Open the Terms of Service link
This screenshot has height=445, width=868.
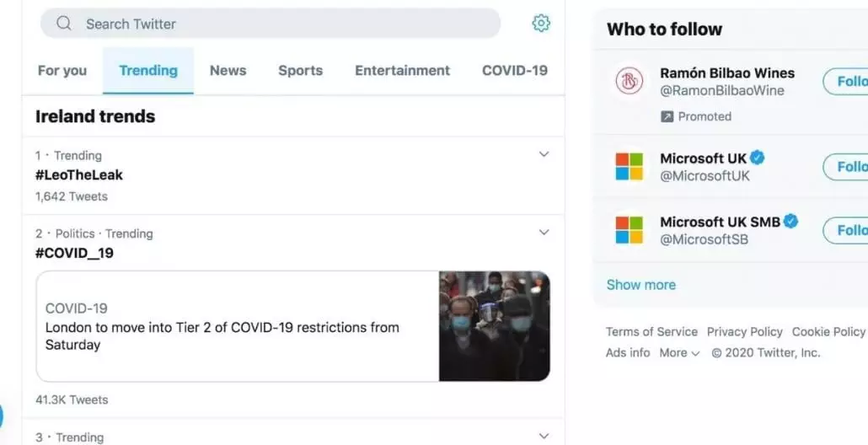tap(651, 331)
